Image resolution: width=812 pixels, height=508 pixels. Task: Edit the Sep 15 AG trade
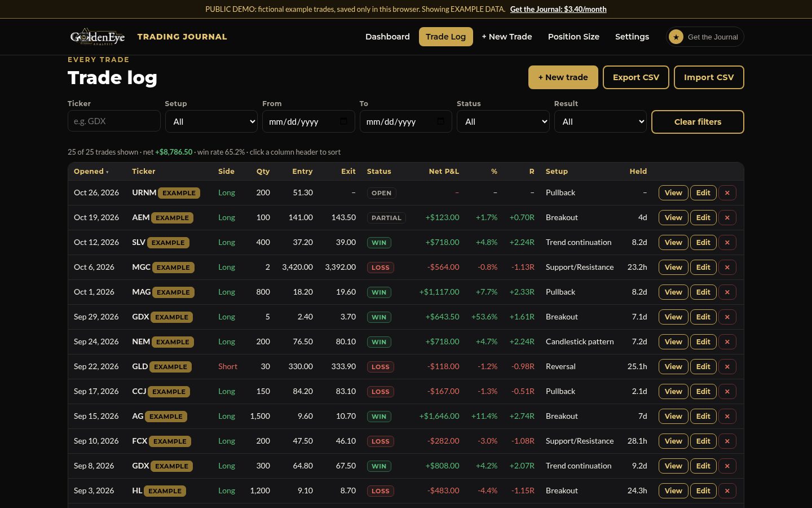tap(703, 417)
